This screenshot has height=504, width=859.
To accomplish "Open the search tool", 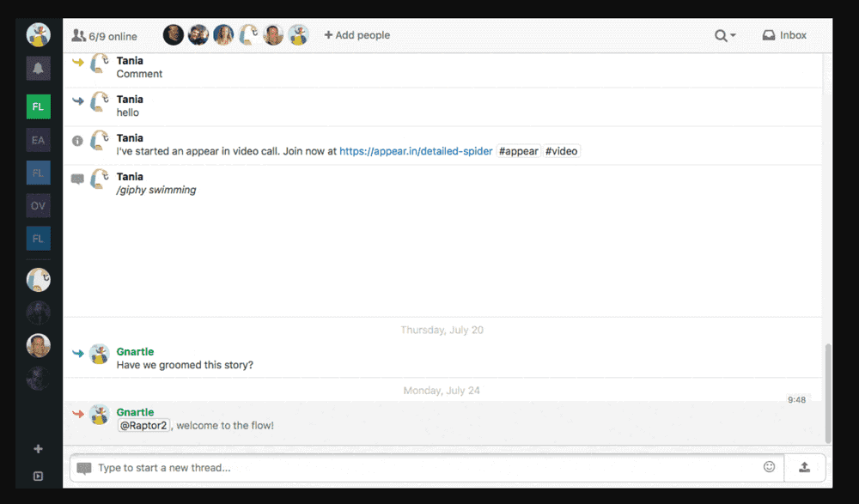I will coord(719,34).
